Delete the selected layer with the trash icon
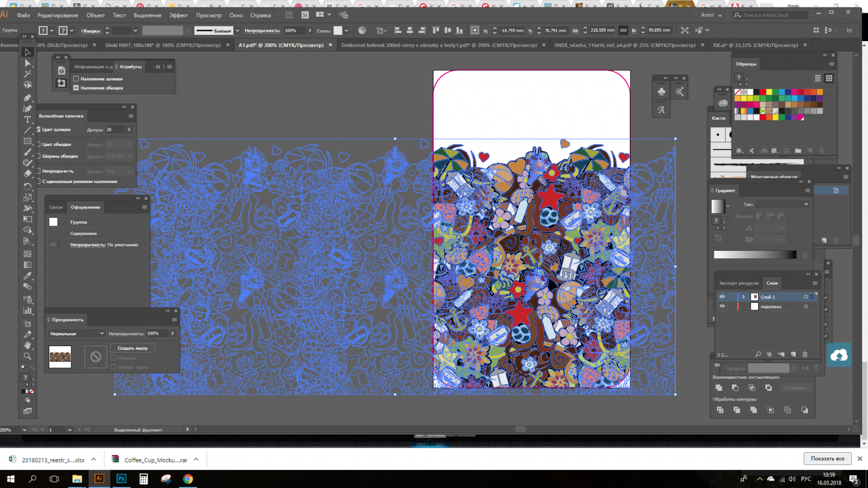 (x=804, y=354)
